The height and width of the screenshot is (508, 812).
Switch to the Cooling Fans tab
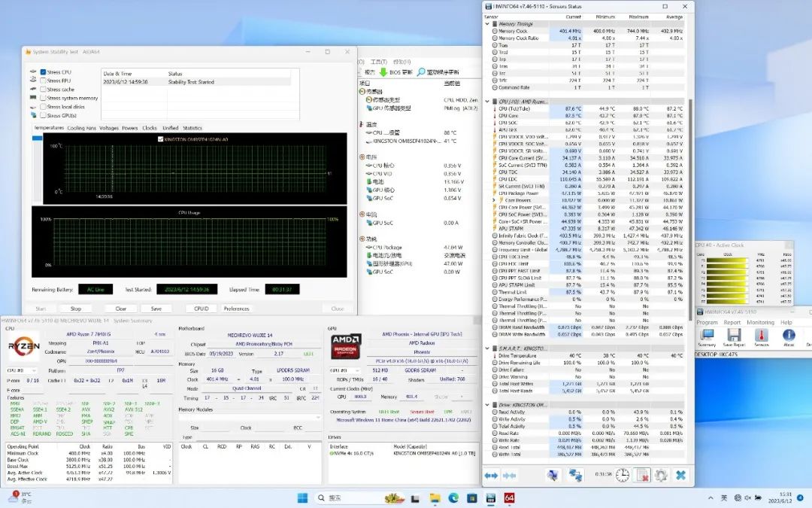[82, 128]
